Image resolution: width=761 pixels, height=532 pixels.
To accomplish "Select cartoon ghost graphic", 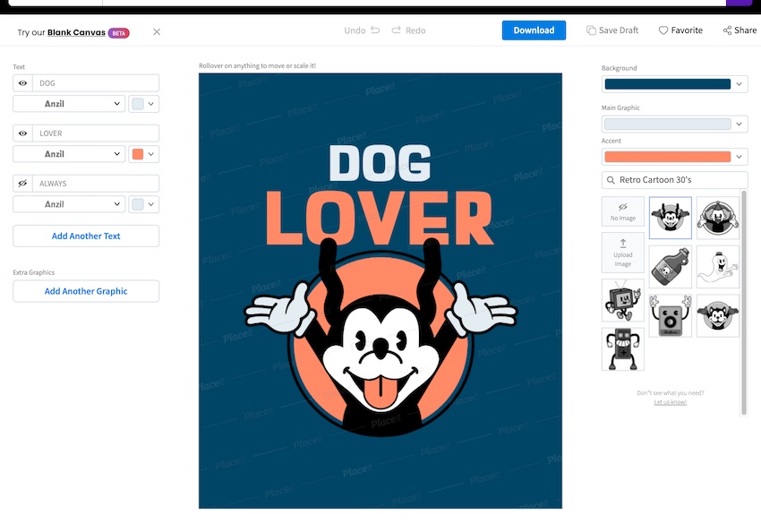I will 718,267.
